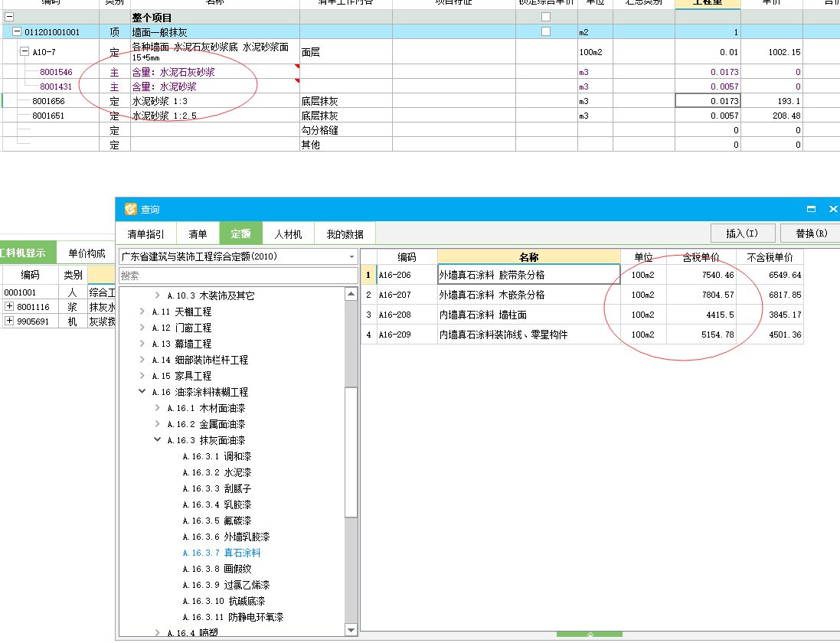Select A.16.3.10 抗碱底漆 tree item
840x643 pixels.
(x=224, y=601)
